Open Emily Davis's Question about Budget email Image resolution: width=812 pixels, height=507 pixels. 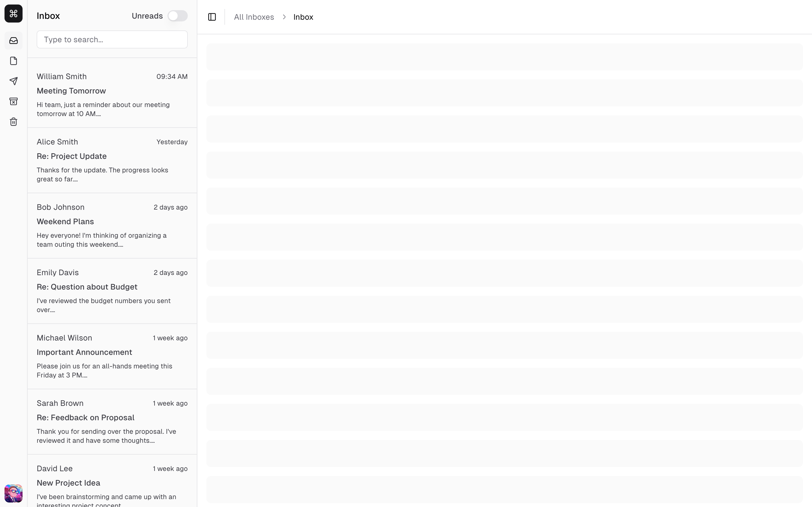coord(112,291)
